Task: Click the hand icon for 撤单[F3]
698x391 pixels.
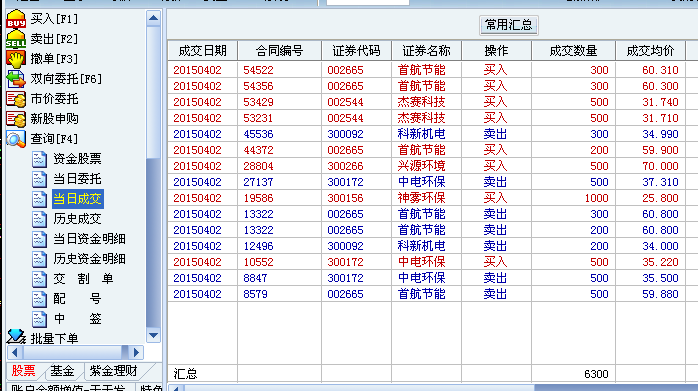Action: (16, 59)
